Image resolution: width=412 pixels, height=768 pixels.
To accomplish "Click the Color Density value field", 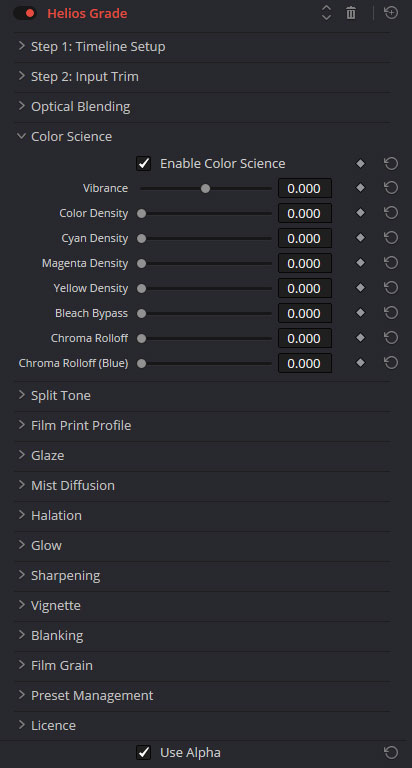I will click(x=305, y=213).
